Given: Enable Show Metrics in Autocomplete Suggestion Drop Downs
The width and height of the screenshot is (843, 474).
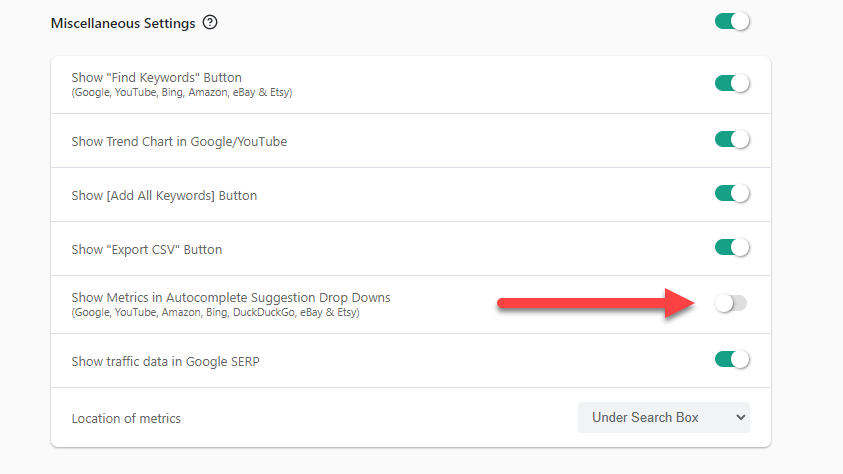Looking at the screenshot, I should (x=731, y=303).
